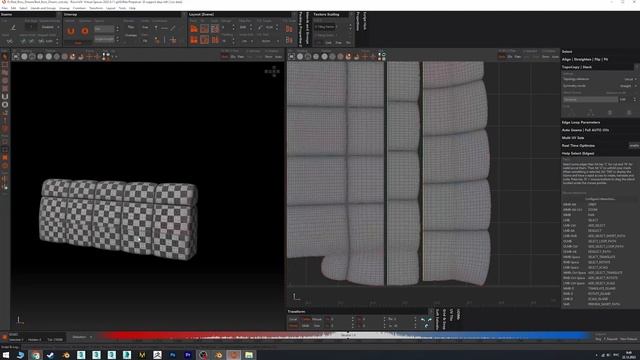Open Photoshop from the taskbar
The width and height of the screenshot is (640, 360).
[172, 355]
